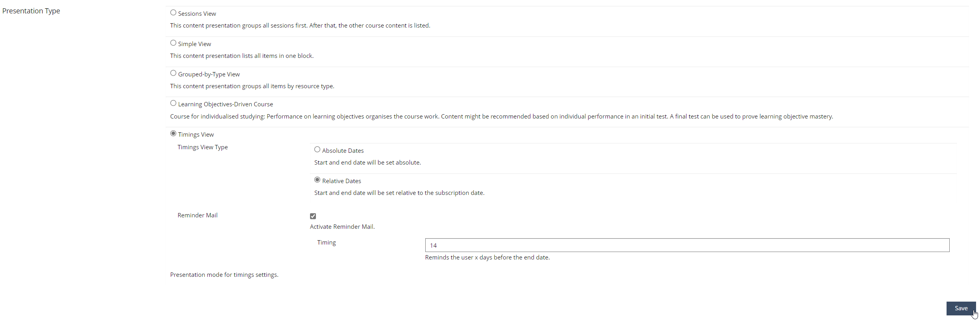Click "Presentation mode for timings settings." text
980x328 pixels.
[224, 275]
